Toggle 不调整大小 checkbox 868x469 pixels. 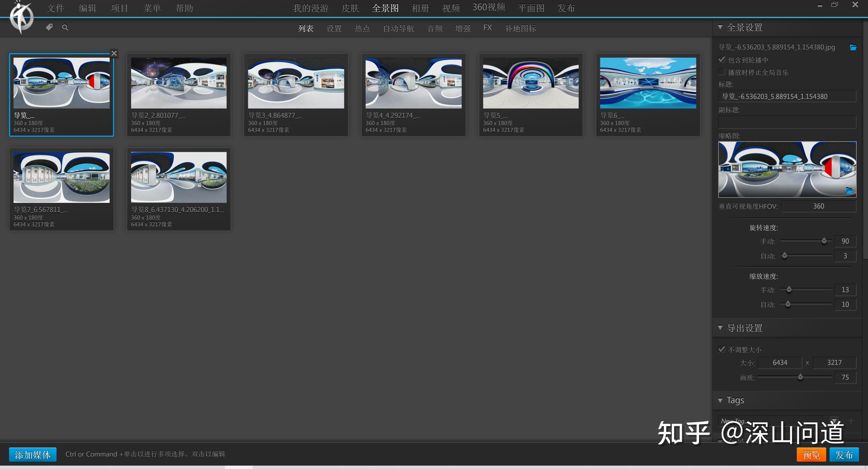(722, 349)
